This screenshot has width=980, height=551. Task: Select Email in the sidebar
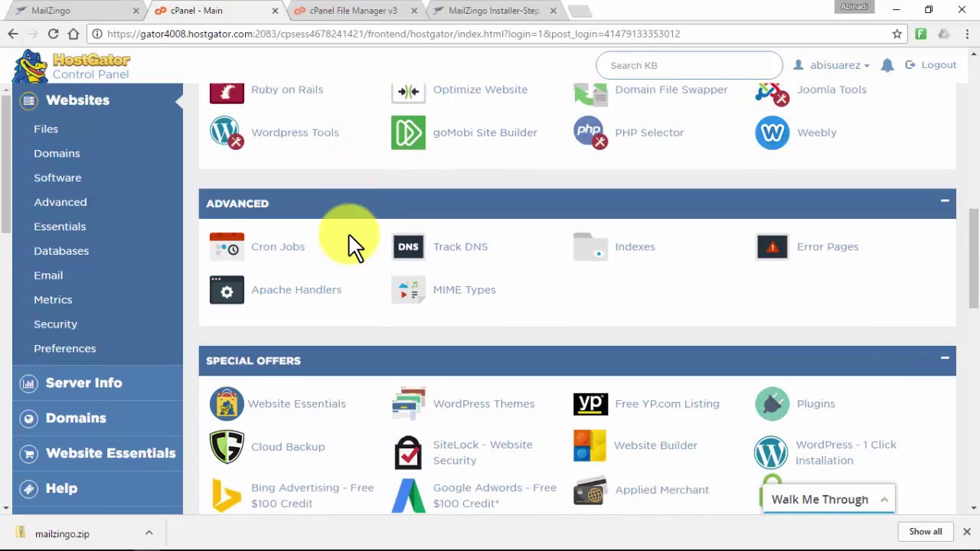coord(48,275)
